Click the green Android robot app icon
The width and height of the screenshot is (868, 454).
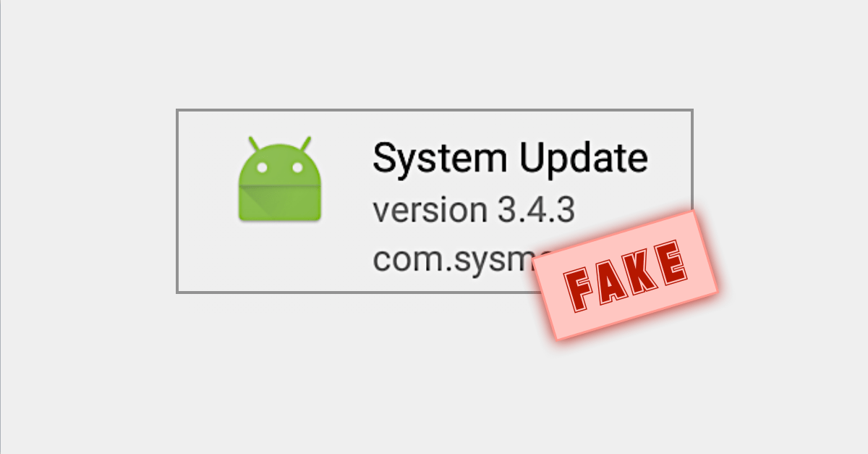click(x=279, y=178)
